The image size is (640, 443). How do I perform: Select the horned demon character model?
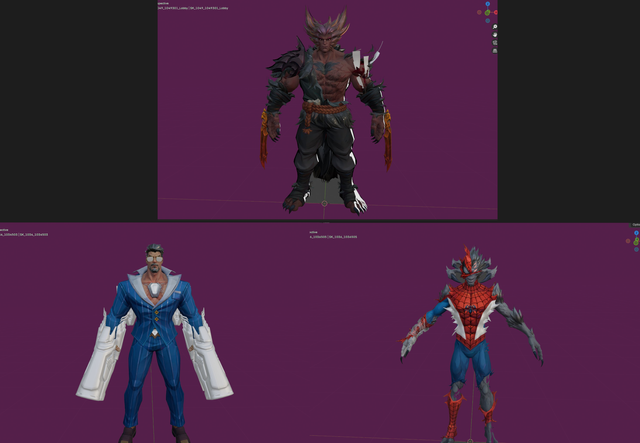point(325,110)
